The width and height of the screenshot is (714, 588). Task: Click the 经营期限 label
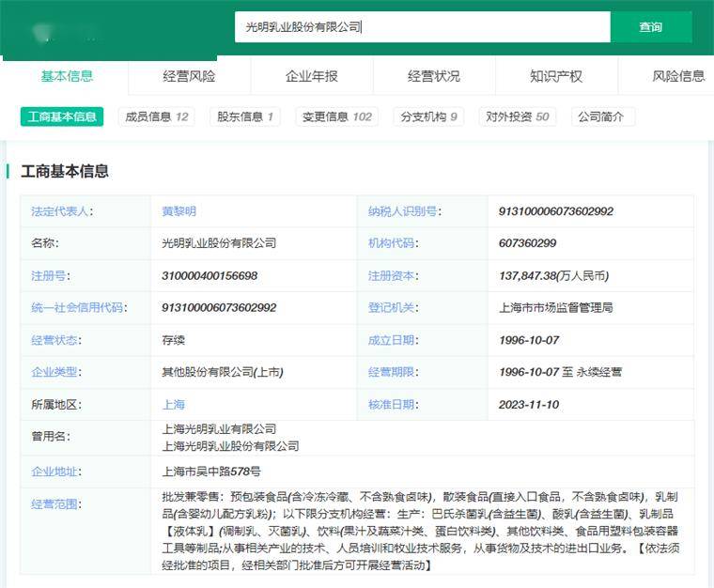click(394, 372)
